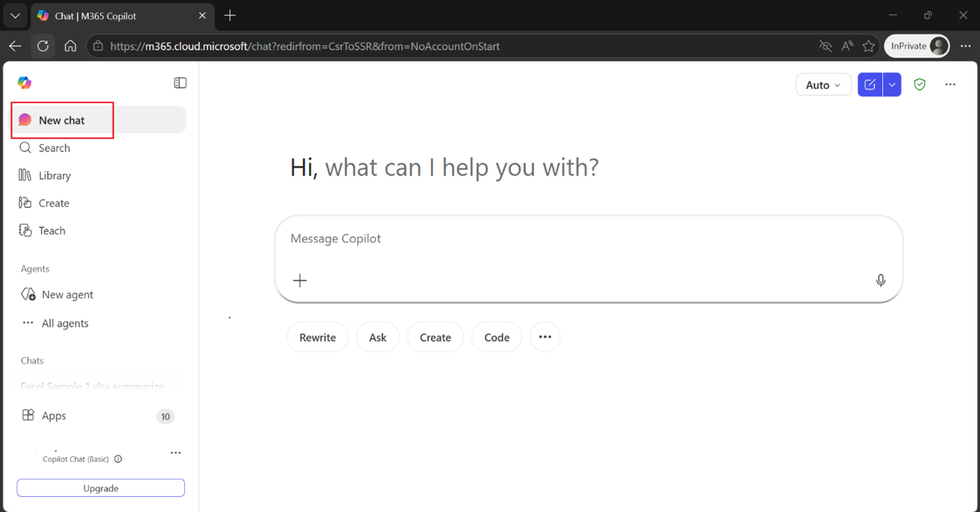The width and height of the screenshot is (980, 512).
Task: Click the green privacy shield icon
Action: coord(920,84)
